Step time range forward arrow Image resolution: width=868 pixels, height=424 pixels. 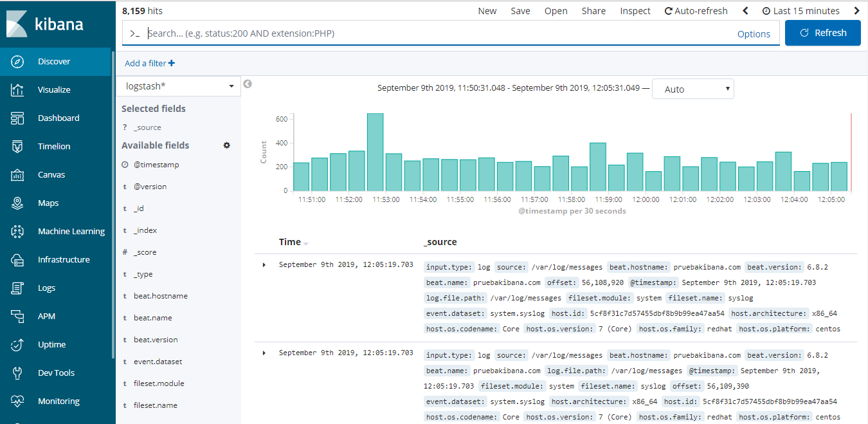(x=856, y=11)
